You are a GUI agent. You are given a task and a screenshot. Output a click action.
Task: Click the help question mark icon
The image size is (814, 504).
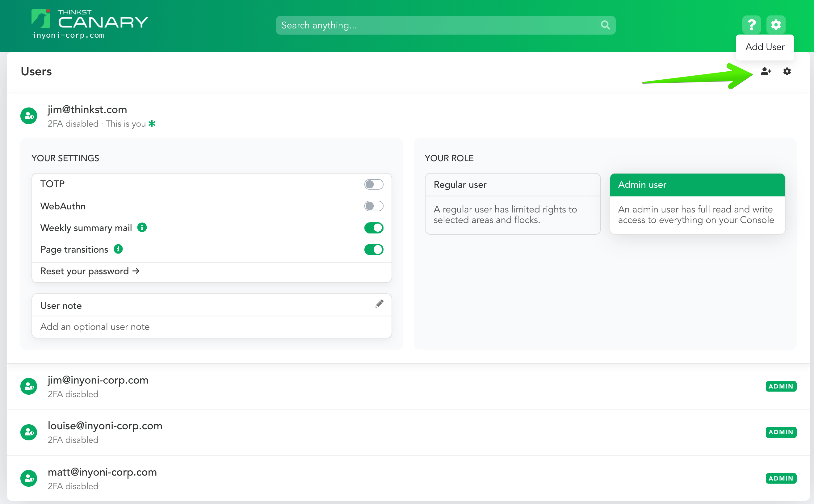click(752, 25)
